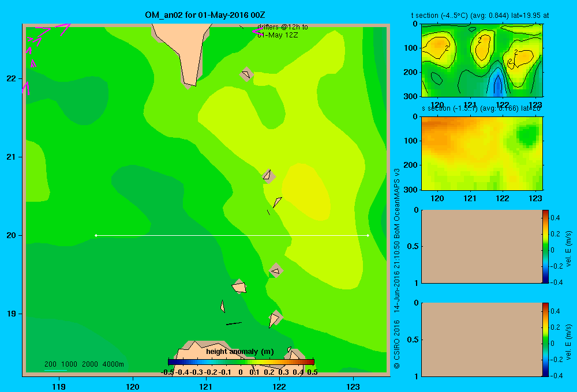Click the right endpoint of the white section line
The height and width of the screenshot is (392, 577).
(x=368, y=235)
